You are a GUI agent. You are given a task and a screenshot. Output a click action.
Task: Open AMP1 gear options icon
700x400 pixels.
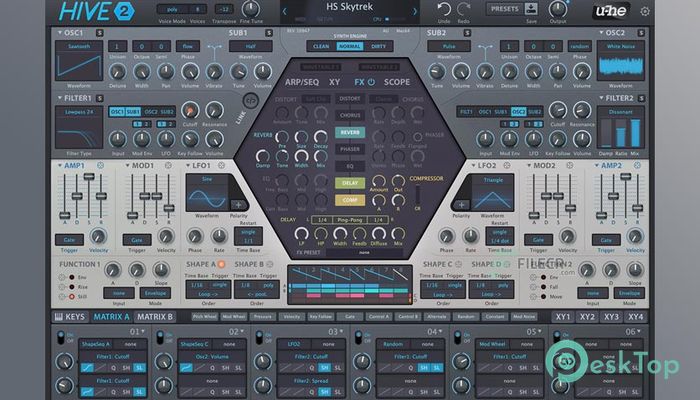tap(100, 165)
